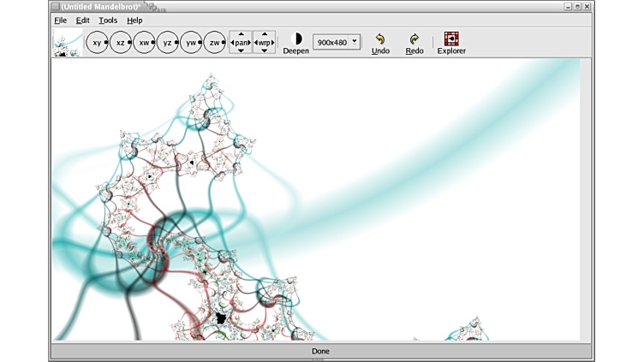Click the xz plane angle dial

point(121,42)
